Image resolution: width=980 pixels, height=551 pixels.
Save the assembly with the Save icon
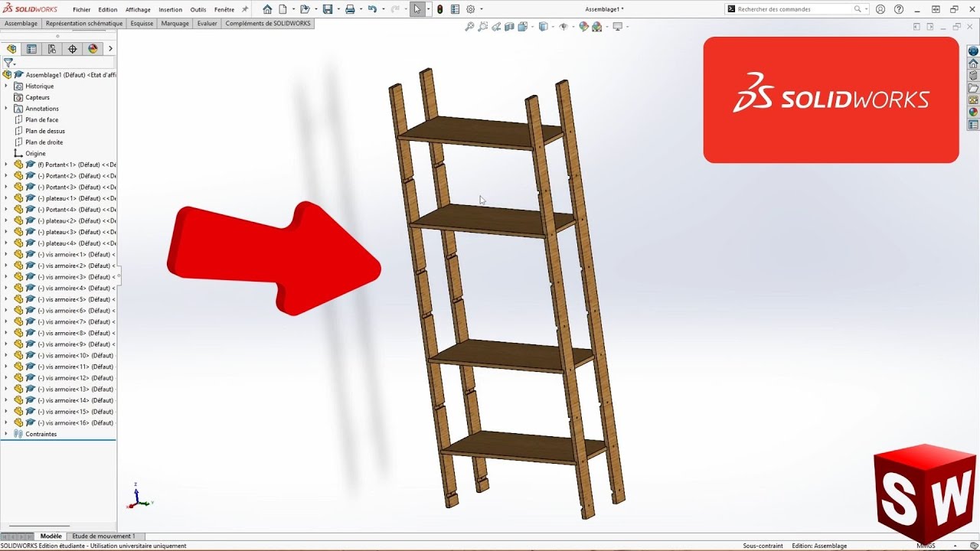[x=328, y=9]
